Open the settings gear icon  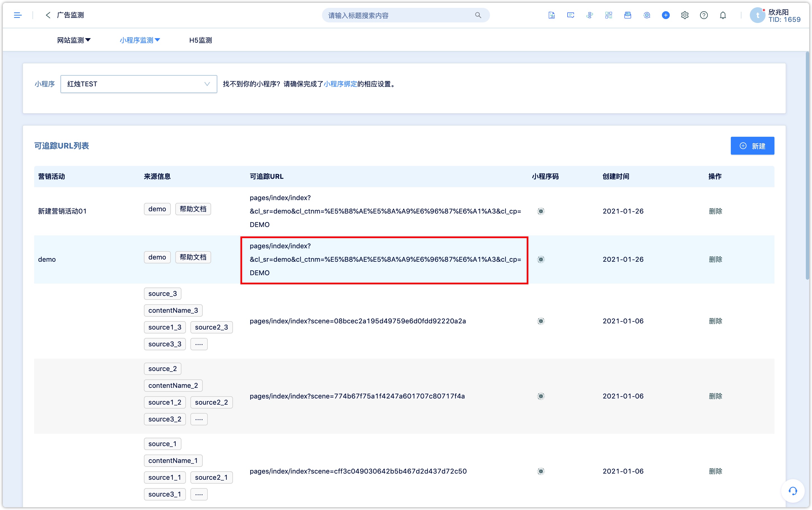pos(685,15)
